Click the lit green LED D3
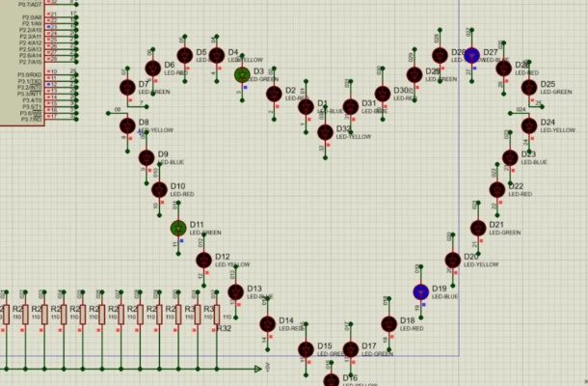This screenshot has width=588, height=386. pos(242,73)
